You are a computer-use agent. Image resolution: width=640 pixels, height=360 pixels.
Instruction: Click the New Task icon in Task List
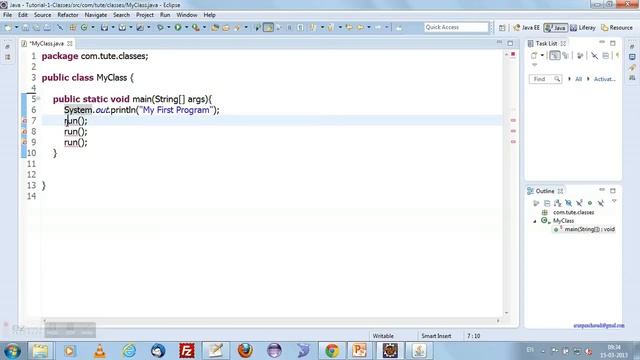pyautogui.click(x=534, y=56)
